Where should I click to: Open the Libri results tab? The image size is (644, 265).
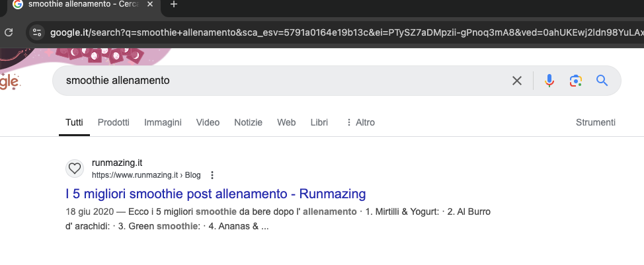319,122
